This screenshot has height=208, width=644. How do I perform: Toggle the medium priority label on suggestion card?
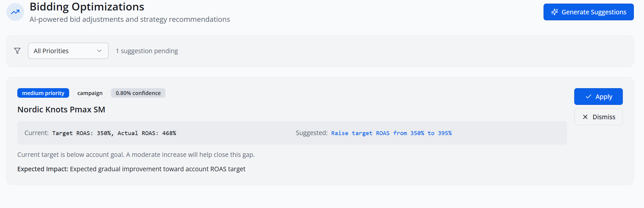coord(43,93)
